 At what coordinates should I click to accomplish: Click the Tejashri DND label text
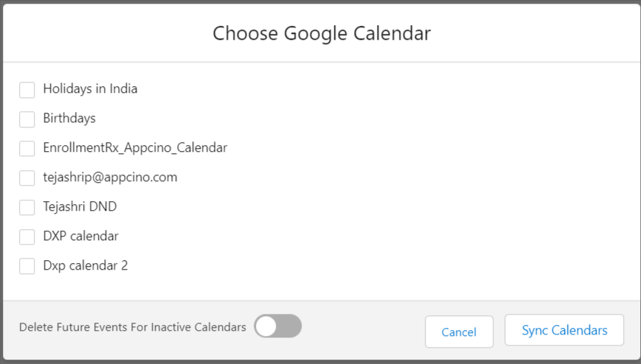pyautogui.click(x=80, y=207)
